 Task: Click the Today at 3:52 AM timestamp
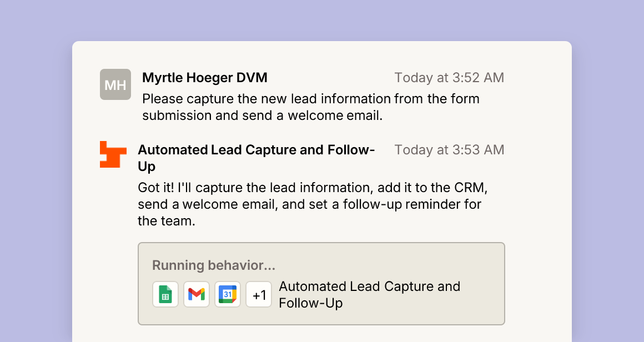[x=449, y=78]
